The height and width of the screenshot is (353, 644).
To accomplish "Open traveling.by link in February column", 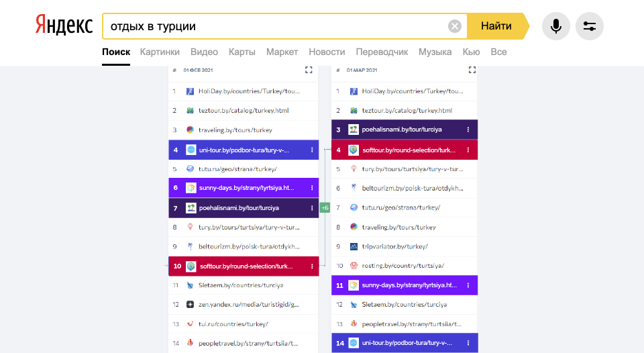I will [235, 130].
